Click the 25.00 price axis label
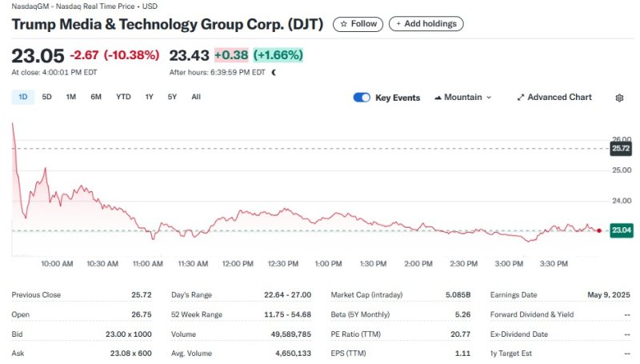 pyautogui.click(x=622, y=170)
